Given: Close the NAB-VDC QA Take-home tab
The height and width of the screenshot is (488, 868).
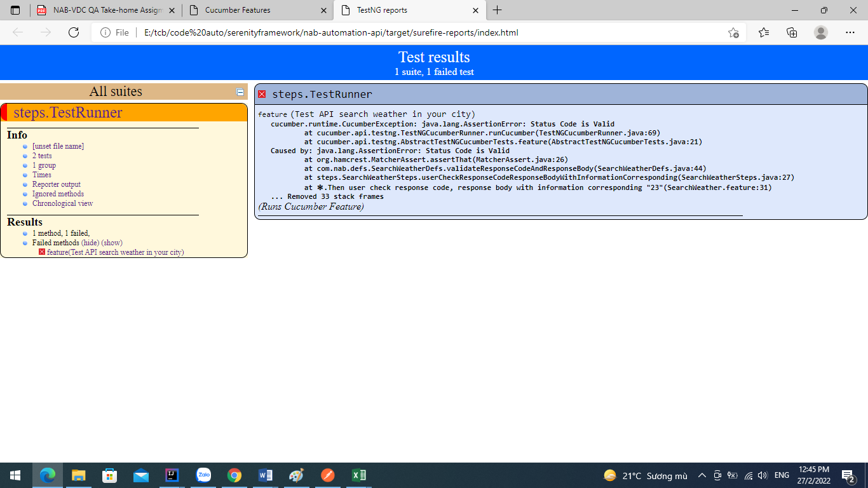Looking at the screenshot, I should [x=172, y=10].
